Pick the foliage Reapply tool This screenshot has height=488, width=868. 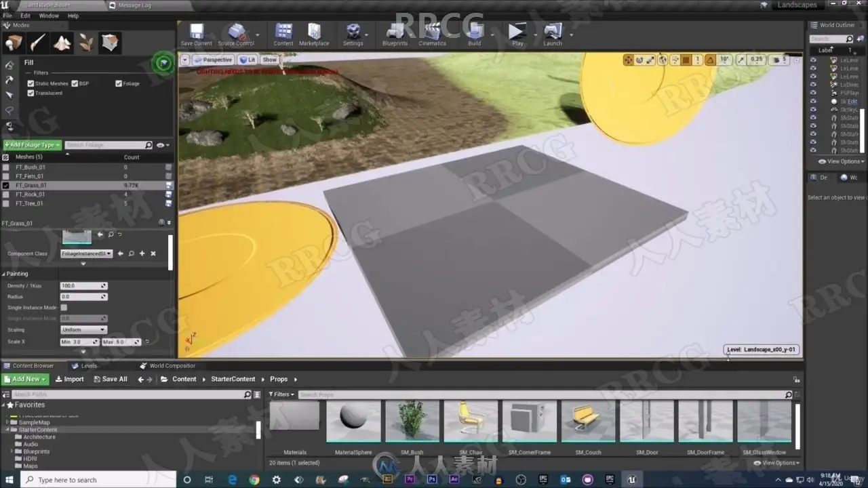pos(9,80)
